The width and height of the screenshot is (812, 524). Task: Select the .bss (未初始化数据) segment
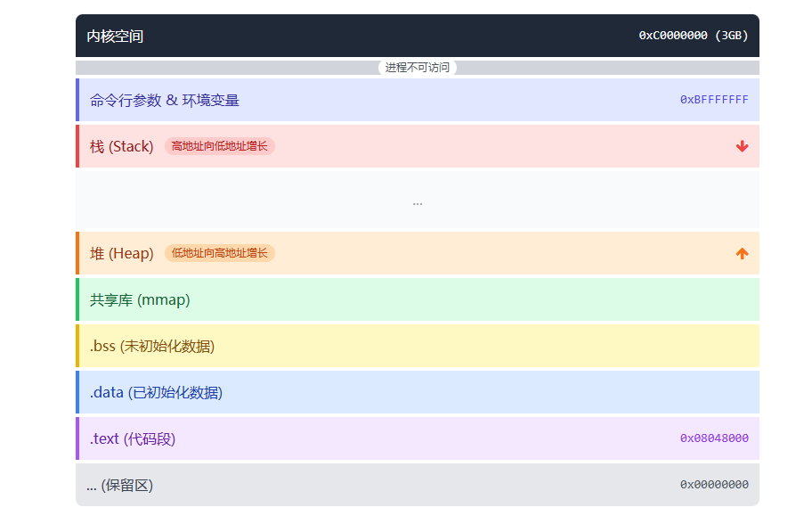(418, 346)
